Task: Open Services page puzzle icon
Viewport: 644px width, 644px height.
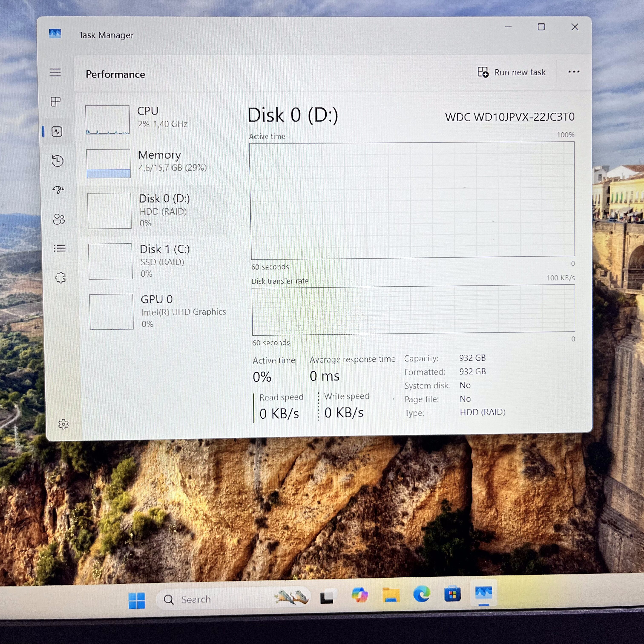Action: pos(60,278)
